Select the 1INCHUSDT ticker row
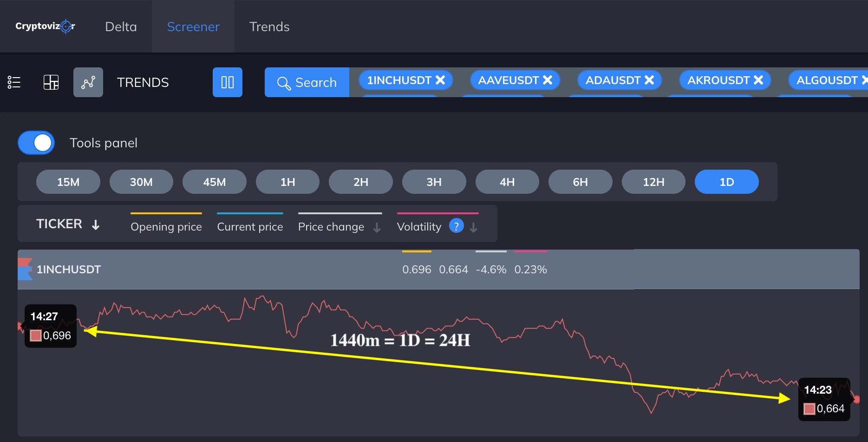868x442 pixels. click(x=69, y=270)
